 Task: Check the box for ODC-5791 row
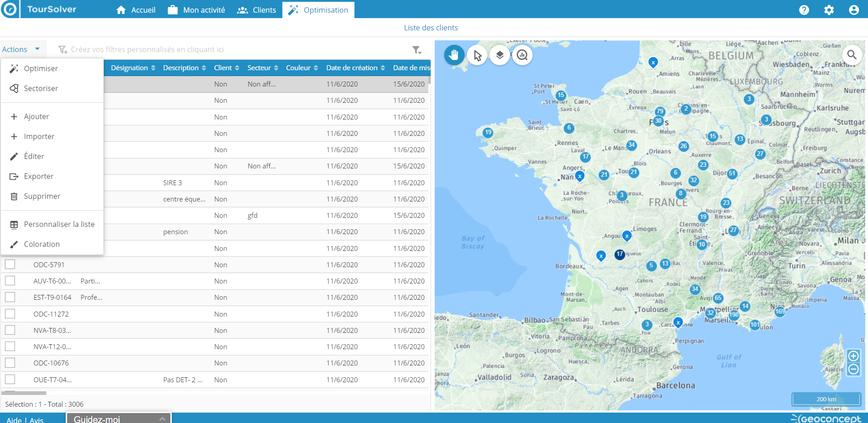[10, 264]
